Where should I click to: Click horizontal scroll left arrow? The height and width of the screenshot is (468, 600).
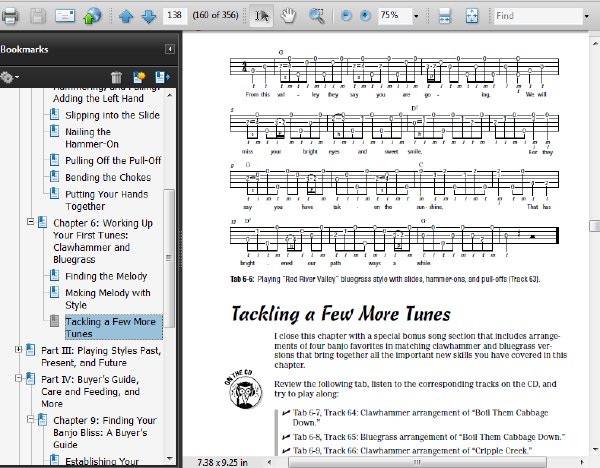click(x=269, y=462)
